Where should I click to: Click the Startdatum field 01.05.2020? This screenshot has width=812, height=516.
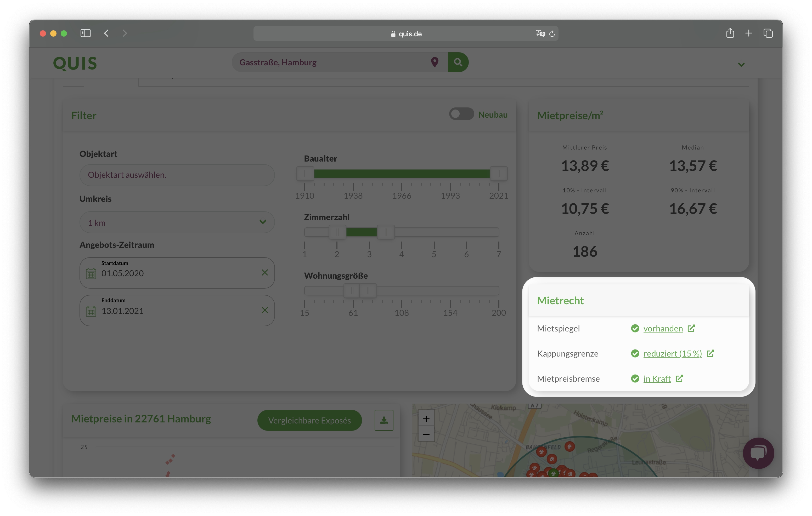177,273
